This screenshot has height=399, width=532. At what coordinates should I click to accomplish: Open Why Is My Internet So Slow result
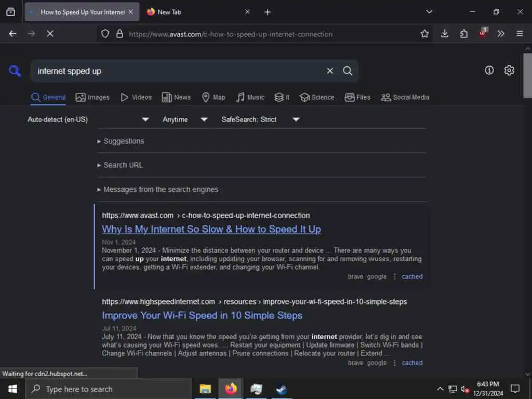pyautogui.click(x=211, y=229)
